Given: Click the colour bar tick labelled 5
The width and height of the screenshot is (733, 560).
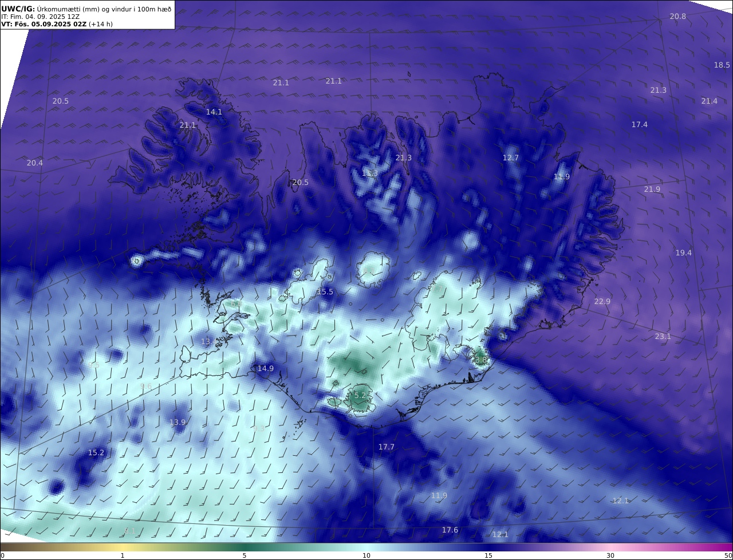Looking at the screenshot, I should 245,555.
